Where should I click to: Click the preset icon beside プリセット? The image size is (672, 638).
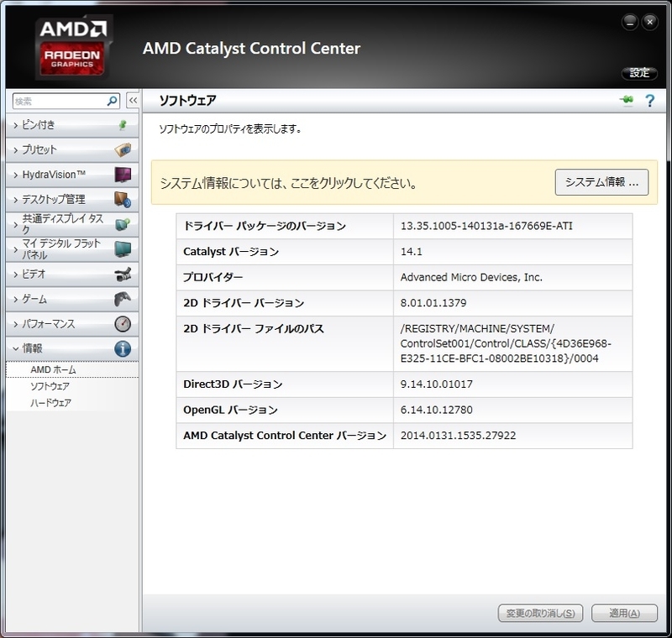coord(123,150)
